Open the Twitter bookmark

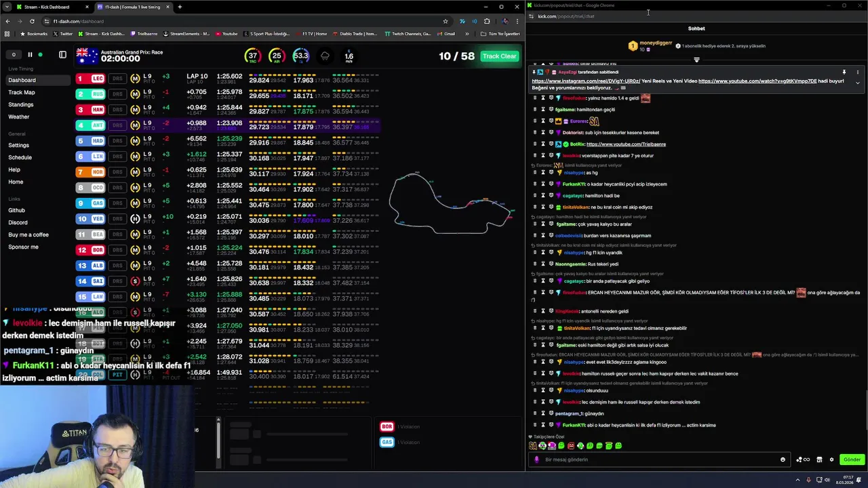click(x=63, y=33)
